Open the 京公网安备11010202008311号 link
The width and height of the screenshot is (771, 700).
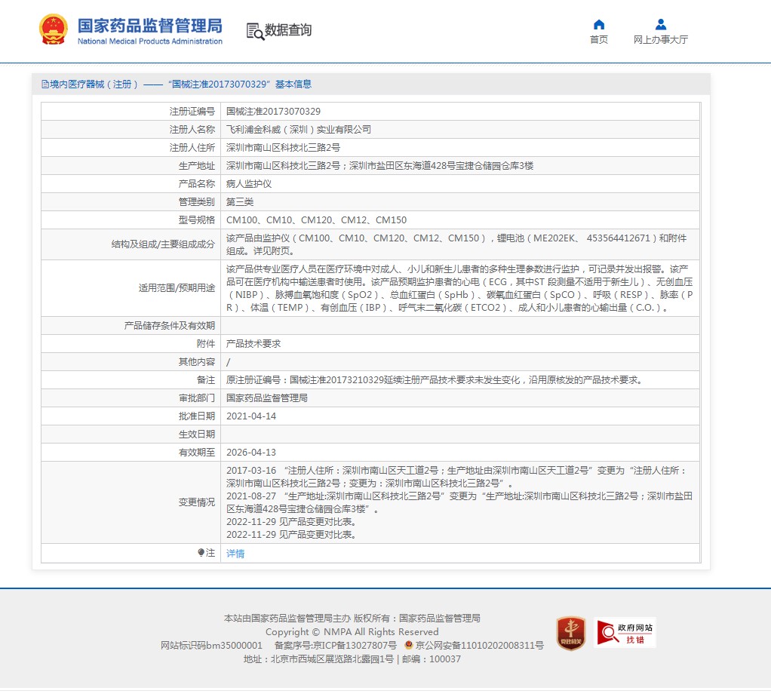(479, 646)
